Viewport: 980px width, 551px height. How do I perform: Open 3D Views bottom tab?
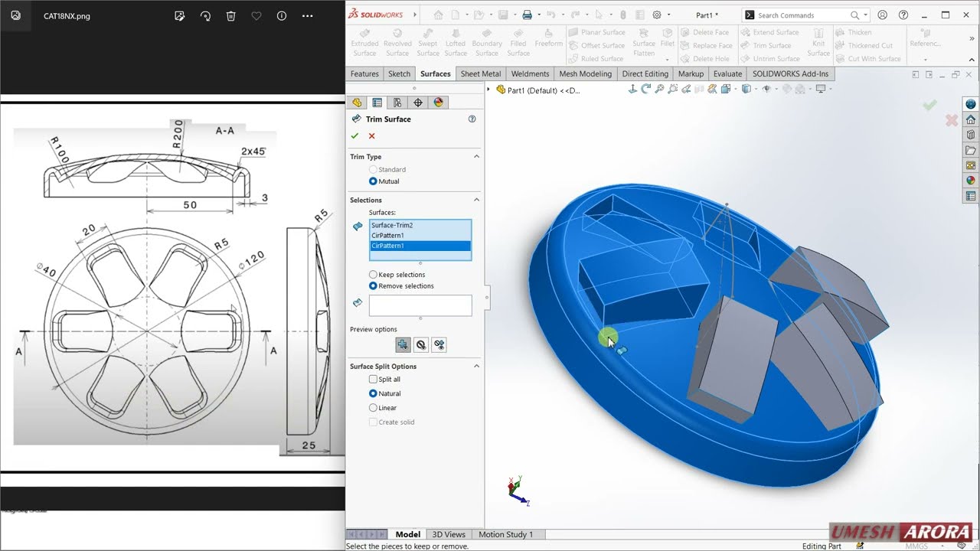(449, 534)
